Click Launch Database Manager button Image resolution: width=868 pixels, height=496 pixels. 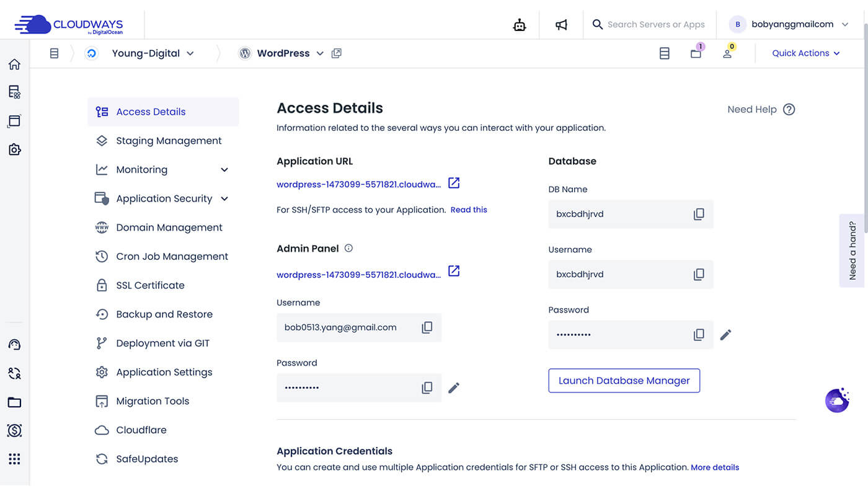pos(624,381)
